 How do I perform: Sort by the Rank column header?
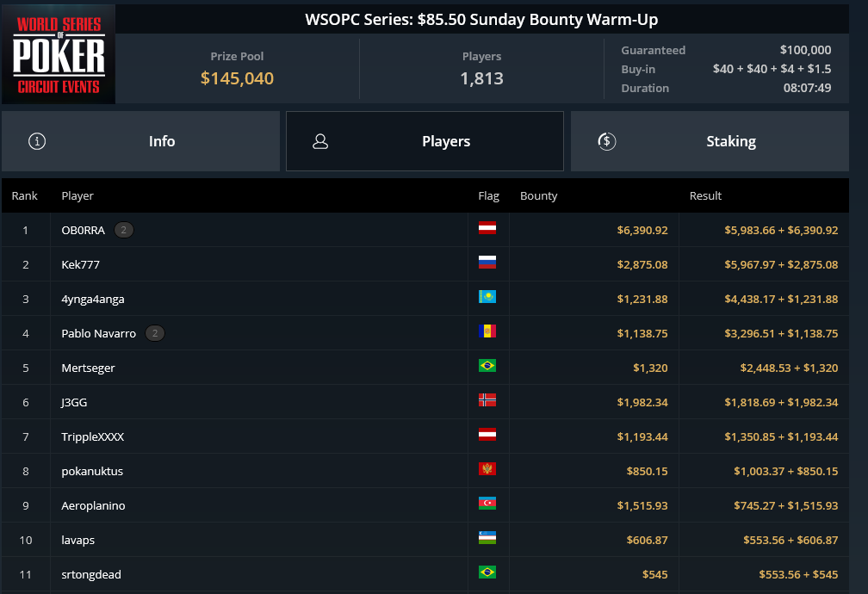(25, 196)
